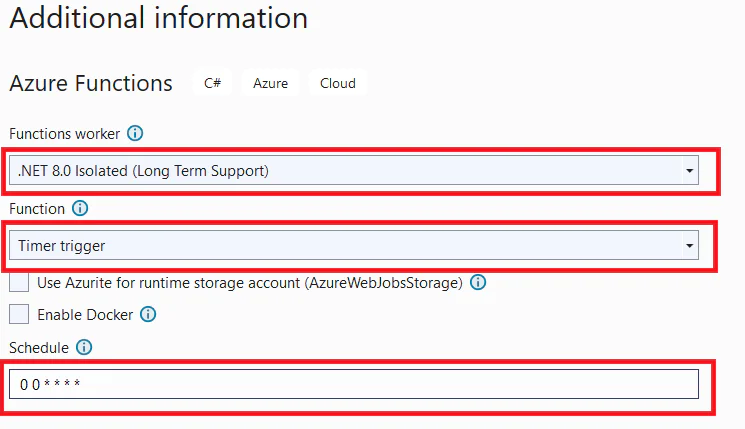This screenshot has width=745, height=429.
Task: Click the info icon next to Functions worker
Action: [135, 133]
